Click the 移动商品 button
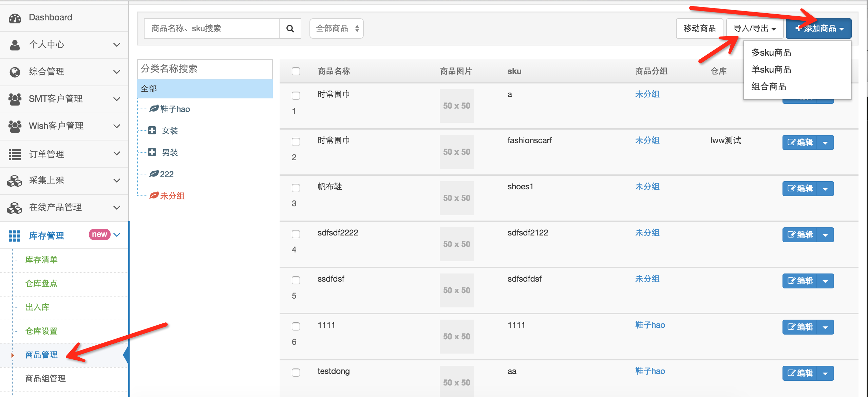Image resolution: width=868 pixels, height=397 pixels. click(x=699, y=29)
